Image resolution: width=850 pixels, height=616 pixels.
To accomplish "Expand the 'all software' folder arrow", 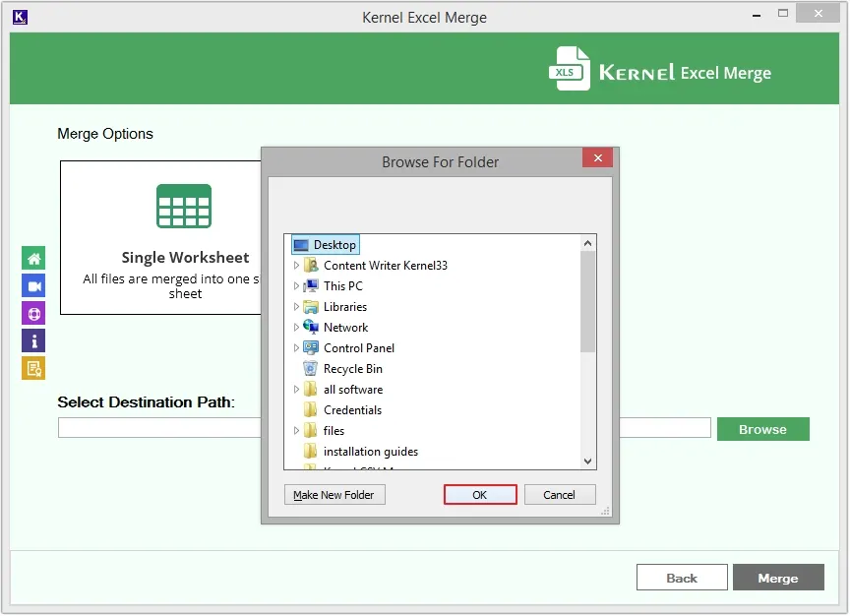I will coord(296,390).
